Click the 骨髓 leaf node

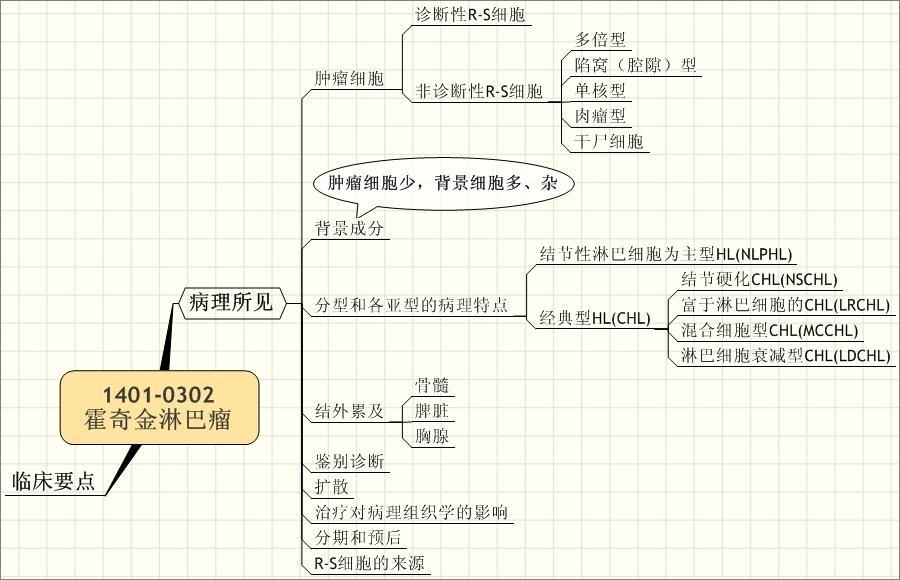pyautogui.click(x=432, y=385)
